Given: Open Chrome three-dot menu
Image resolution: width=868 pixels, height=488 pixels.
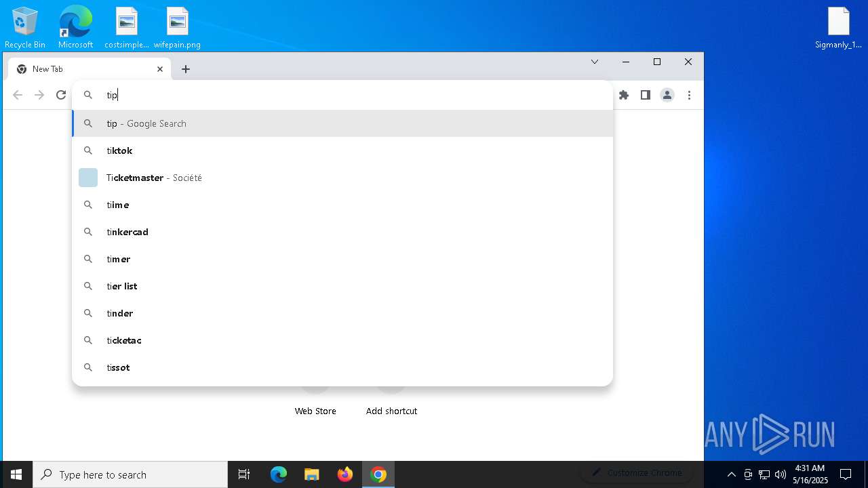Looking at the screenshot, I should (689, 95).
